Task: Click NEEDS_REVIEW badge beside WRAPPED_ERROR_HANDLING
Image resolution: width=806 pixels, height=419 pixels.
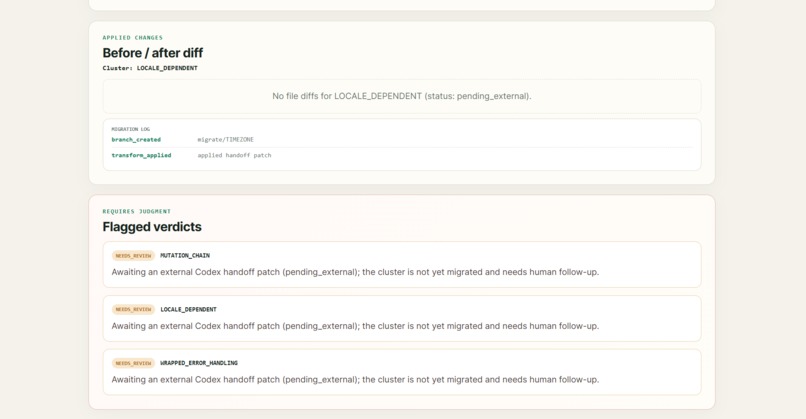Action: (133, 363)
